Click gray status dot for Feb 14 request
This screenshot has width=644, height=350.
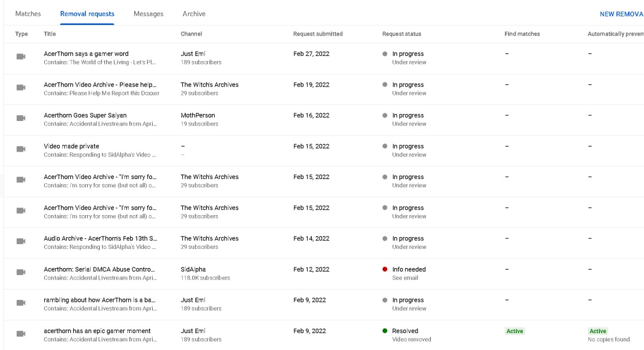tap(385, 238)
